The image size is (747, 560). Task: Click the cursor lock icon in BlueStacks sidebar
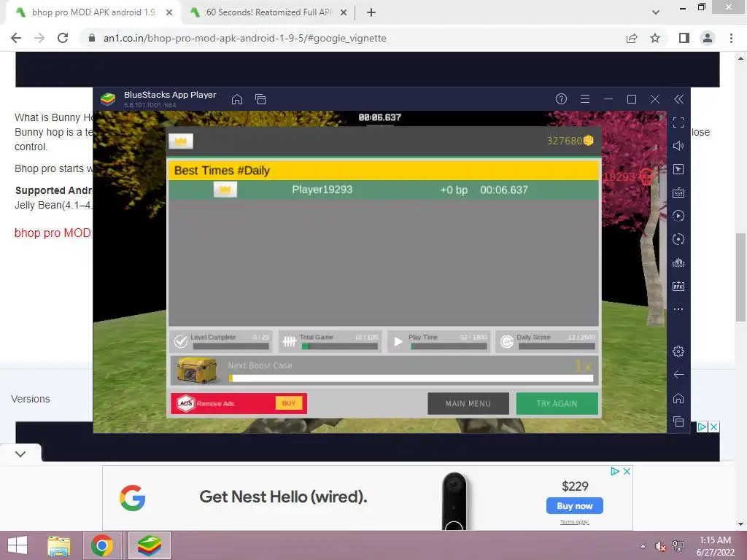(x=678, y=169)
